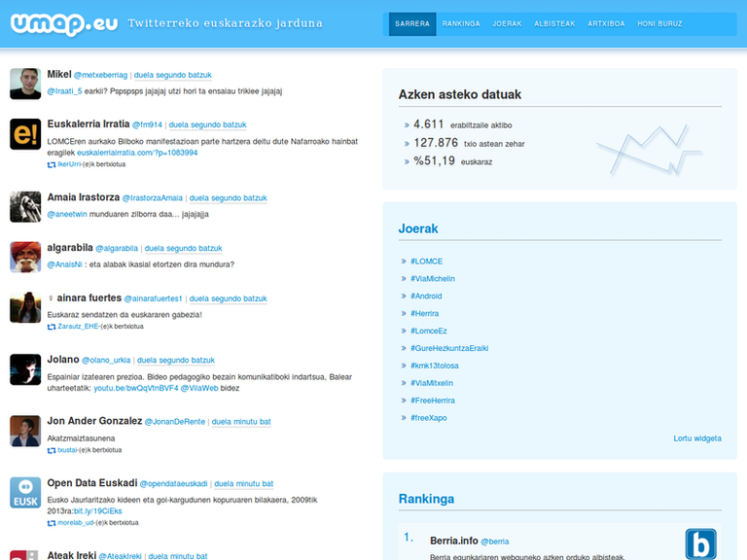
Task: Click algarabila's turban avatar
Action: (x=25, y=257)
